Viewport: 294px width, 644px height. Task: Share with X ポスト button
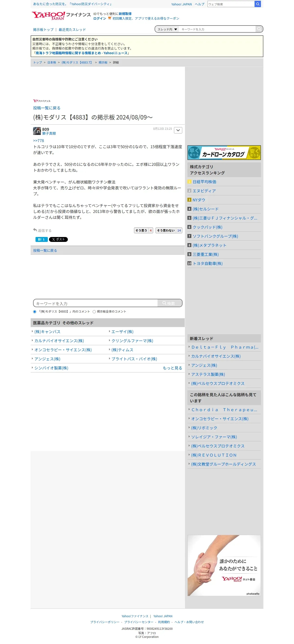coord(58,239)
